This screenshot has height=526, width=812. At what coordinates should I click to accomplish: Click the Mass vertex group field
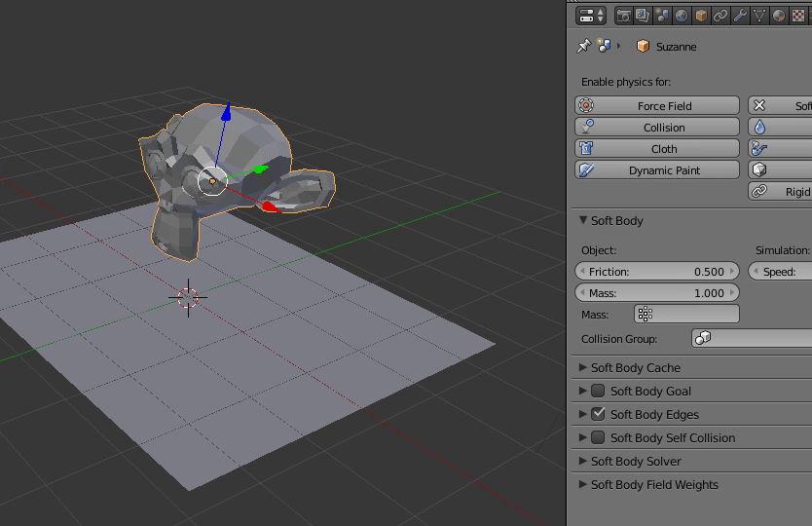pos(686,314)
